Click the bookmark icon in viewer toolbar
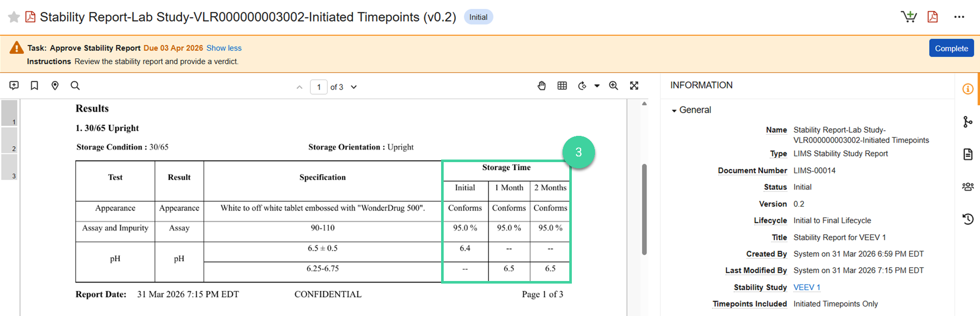 tap(34, 86)
